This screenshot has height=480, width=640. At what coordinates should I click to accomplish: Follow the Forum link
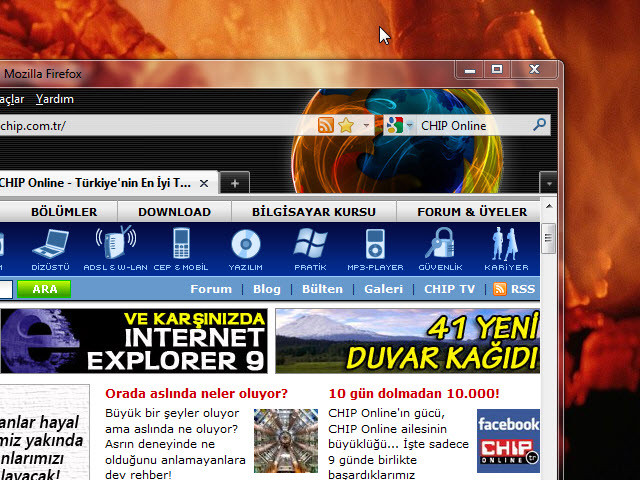(211, 289)
